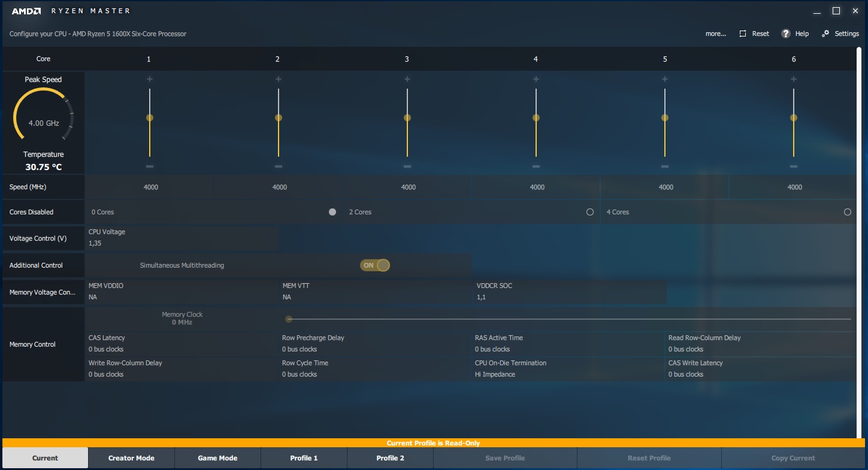Click the minus icon below core 2 slider
The height and width of the screenshot is (470, 868).
click(x=279, y=166)
